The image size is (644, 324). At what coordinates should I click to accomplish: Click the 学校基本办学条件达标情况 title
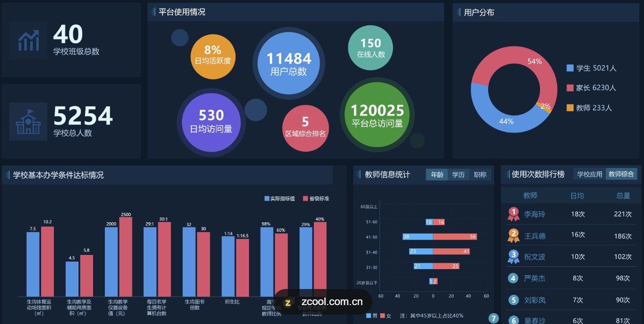pyautogui.click(x=58, y=175)
